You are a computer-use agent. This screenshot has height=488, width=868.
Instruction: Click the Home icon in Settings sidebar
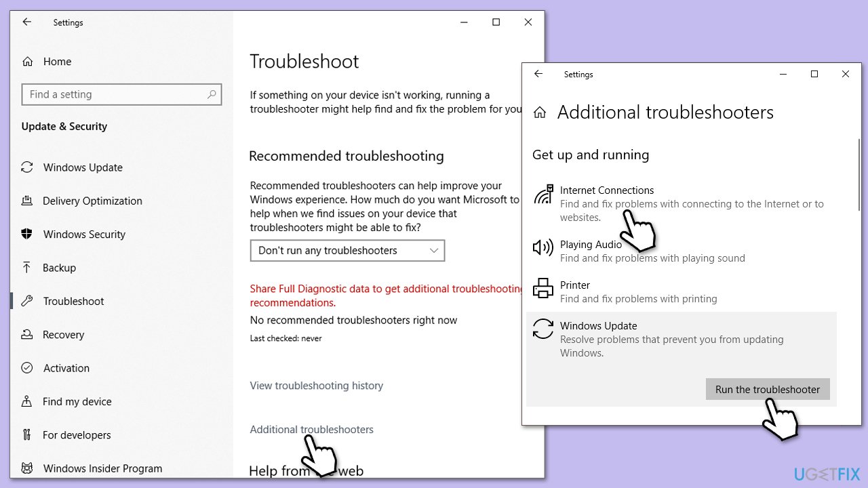pyautogui.click(x=27, y=62)
